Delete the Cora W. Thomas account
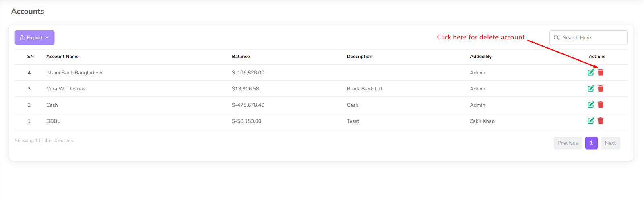Viewport: 644px width, 199px height. (x=601, y=88)
